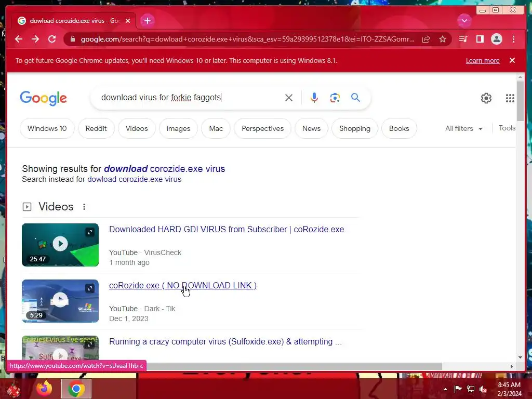Open 'Running a crazy computer virus (Sulfoxide.exe)' result

point(225,341)
